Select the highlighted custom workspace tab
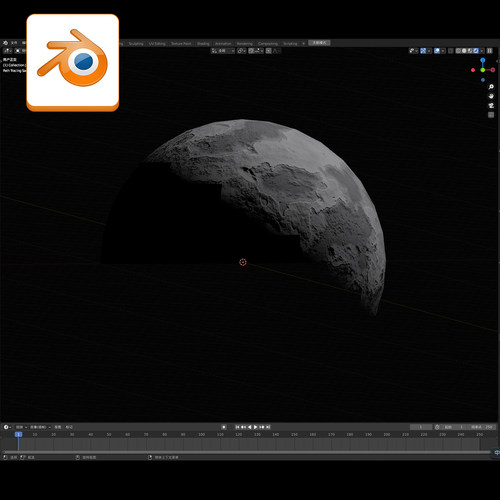500x500 pixels. [x=319, y=43]
